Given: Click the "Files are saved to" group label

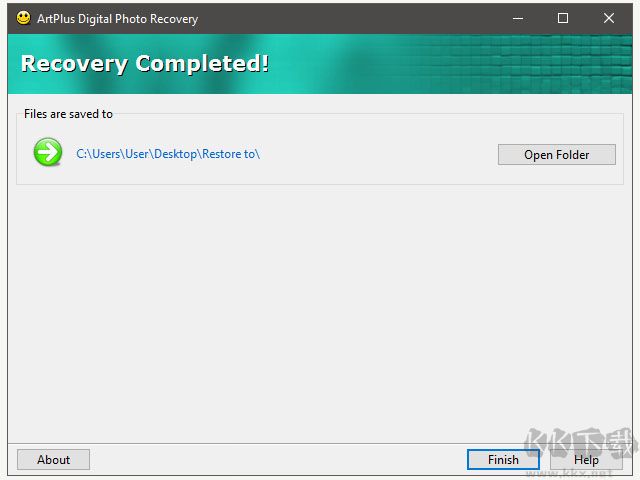Looking at the screenshot, I should click(x=68, y=114).
